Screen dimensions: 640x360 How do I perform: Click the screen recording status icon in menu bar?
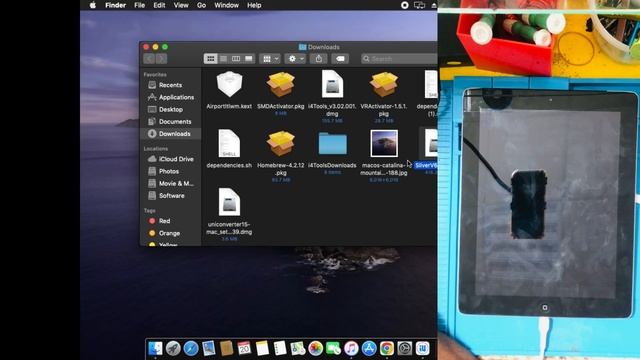(x=404, y=5)
